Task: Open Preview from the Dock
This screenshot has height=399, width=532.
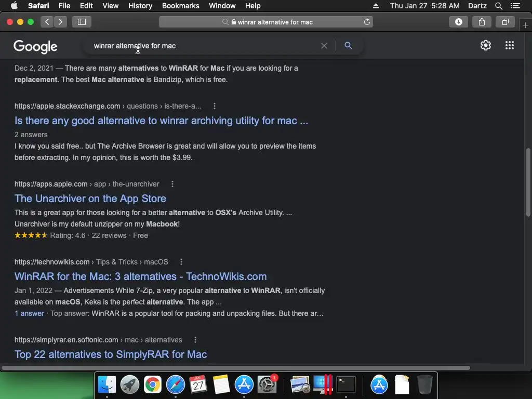Action: pyautogui.click(x=300, y=385)
